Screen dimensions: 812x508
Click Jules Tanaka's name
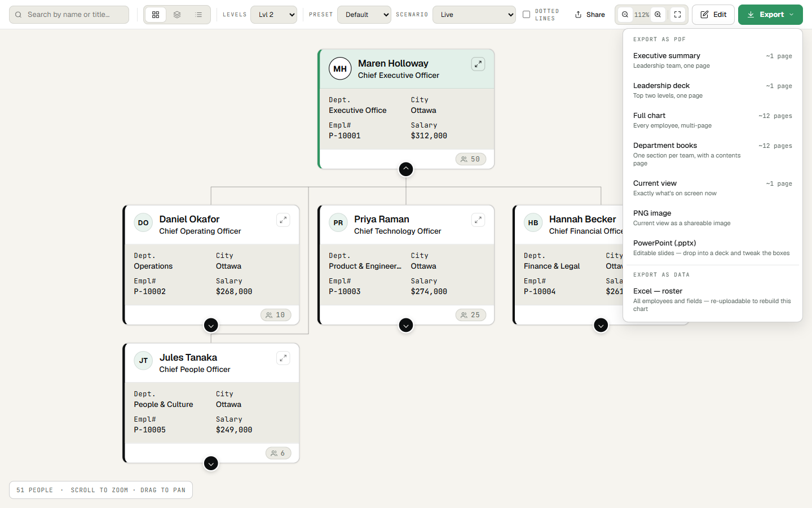pos(188,358)
